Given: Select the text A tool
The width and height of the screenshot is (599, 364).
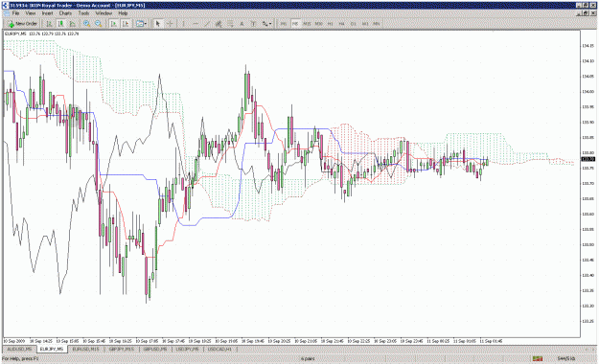Looking at the screenshot, I should pos(242,24).
